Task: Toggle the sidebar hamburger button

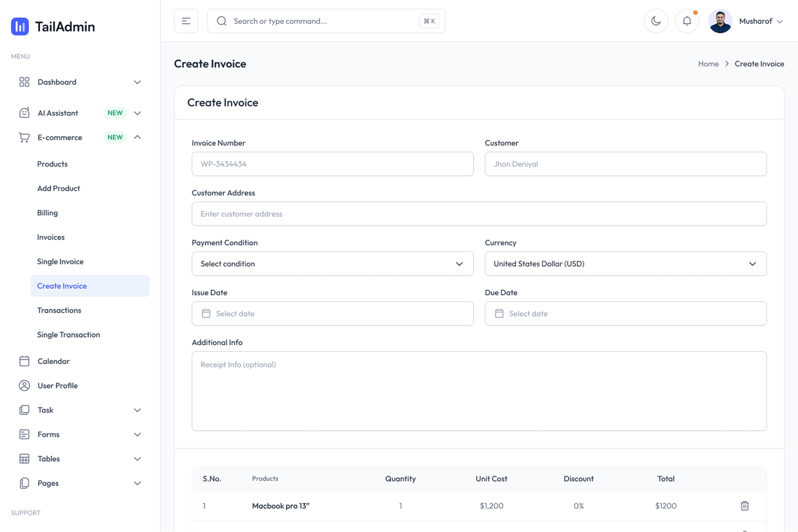Action: (x=186, y=21)
